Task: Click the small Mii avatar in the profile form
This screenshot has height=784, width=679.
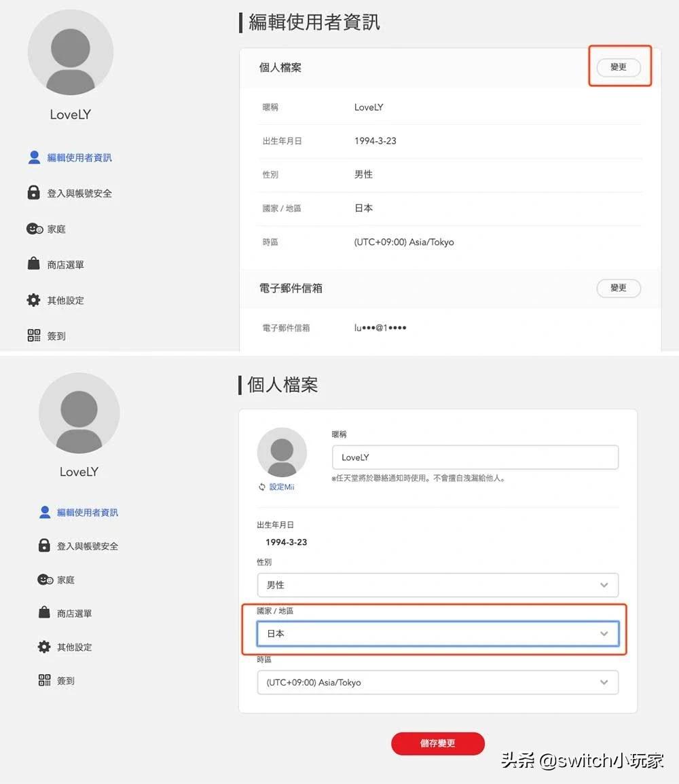Action: pyautogui.click(x=282, y=451)
